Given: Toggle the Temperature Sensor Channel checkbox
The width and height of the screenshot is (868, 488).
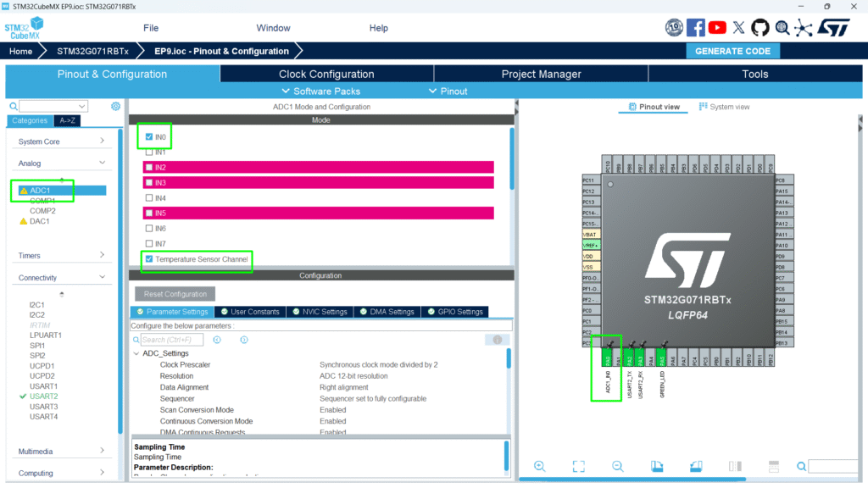Looking at the screenshot, I should pos(150,259).
